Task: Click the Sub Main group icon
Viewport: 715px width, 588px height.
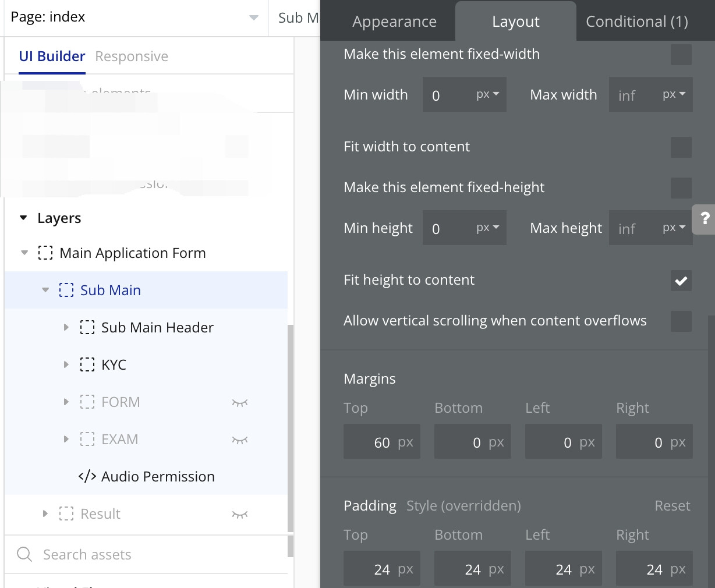Action: click(66, 291)
